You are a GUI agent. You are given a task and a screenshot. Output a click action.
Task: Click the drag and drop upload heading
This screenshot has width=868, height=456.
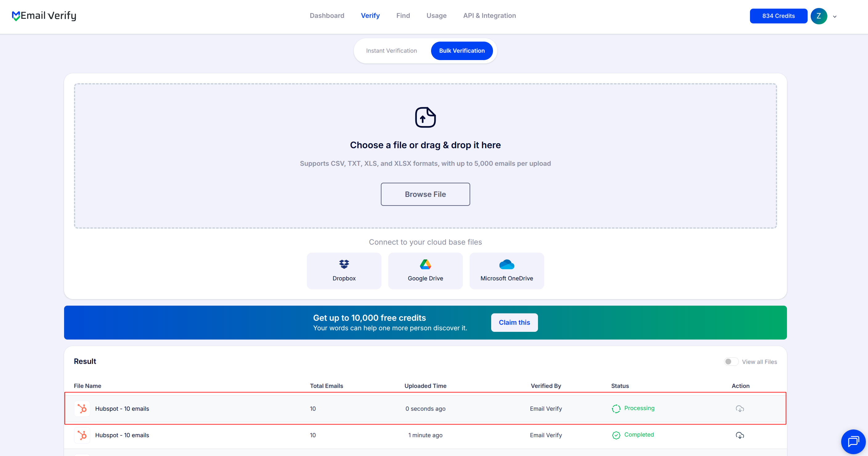click(x=425, y=145)
